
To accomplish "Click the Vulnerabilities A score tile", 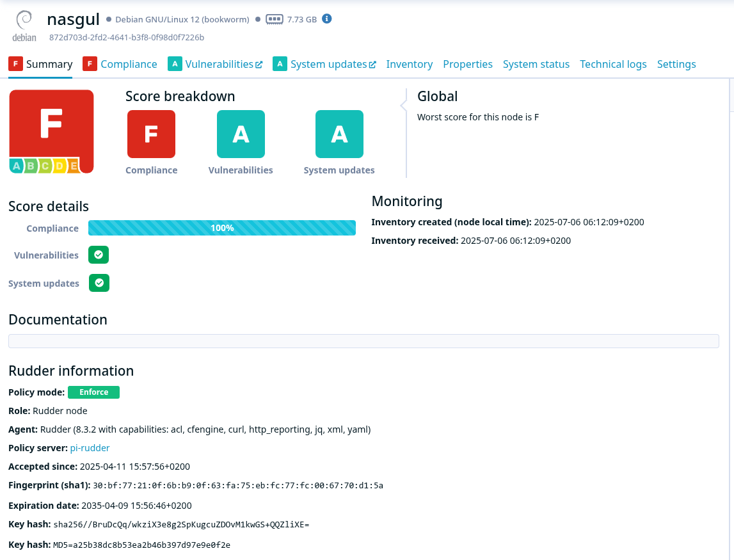I will click(x=241, y=134).
